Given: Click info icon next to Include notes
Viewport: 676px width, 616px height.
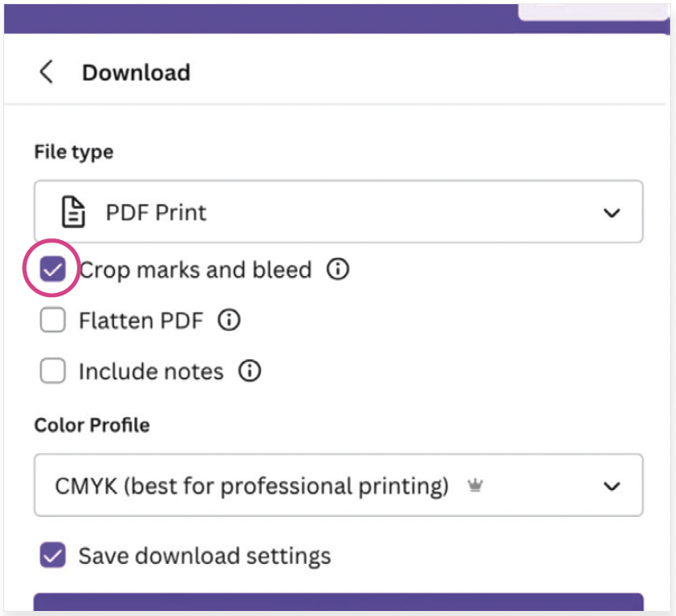Looking at the screenshot, I should point(249,371).
